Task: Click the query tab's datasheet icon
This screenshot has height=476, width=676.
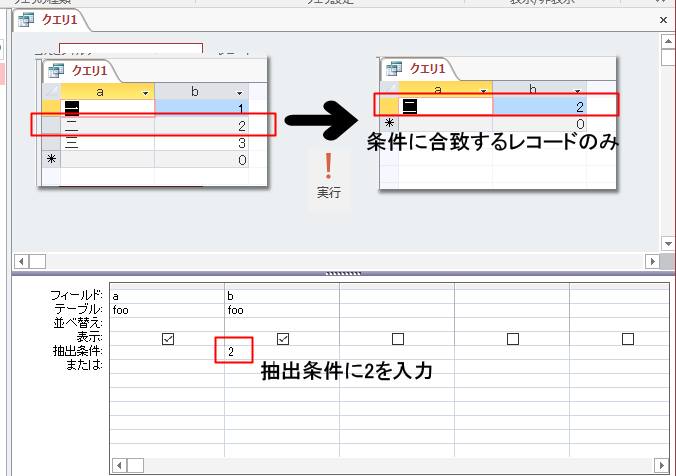Action: (x=26, y=20)
